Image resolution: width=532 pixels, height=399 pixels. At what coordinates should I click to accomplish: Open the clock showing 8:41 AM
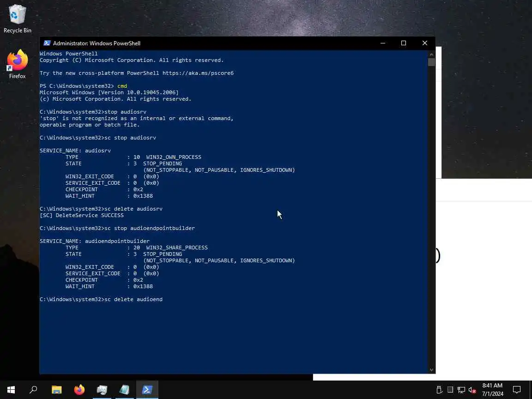coord(493,389)
